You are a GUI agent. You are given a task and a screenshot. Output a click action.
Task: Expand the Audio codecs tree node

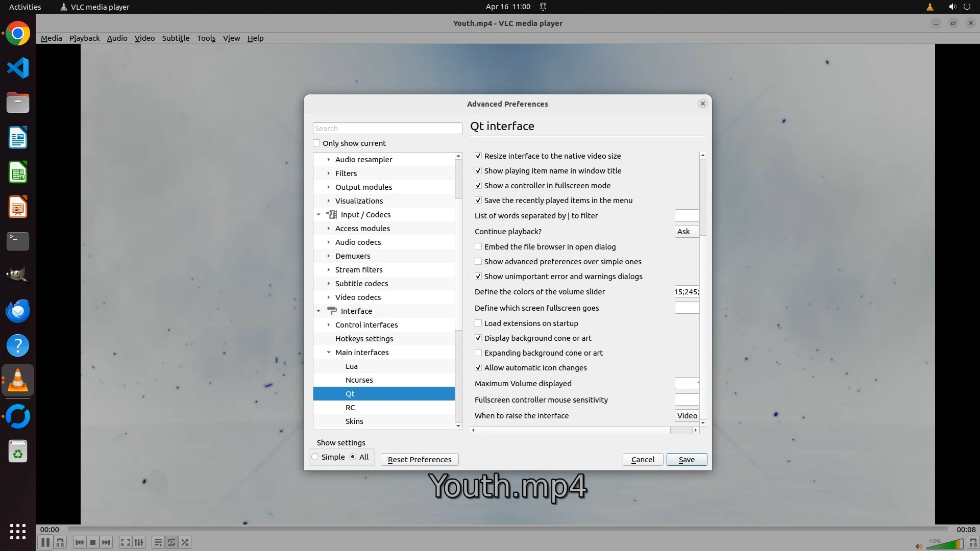tap(329, 242)
